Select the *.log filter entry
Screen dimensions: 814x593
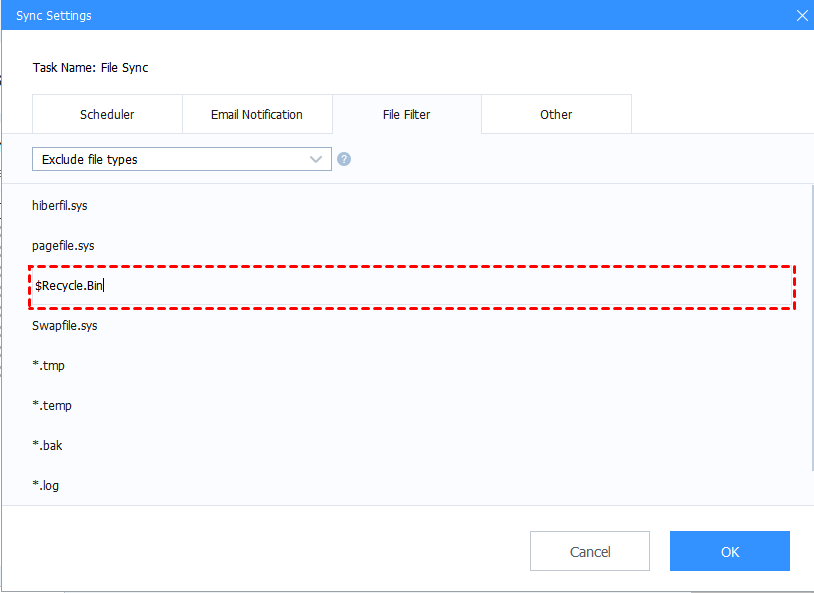(x=46, y=486)
